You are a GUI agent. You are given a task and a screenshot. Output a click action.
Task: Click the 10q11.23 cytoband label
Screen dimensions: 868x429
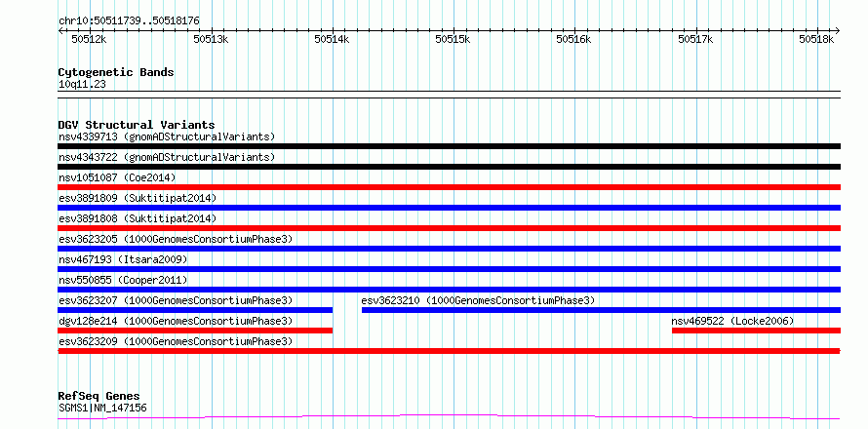pos(82,85)
